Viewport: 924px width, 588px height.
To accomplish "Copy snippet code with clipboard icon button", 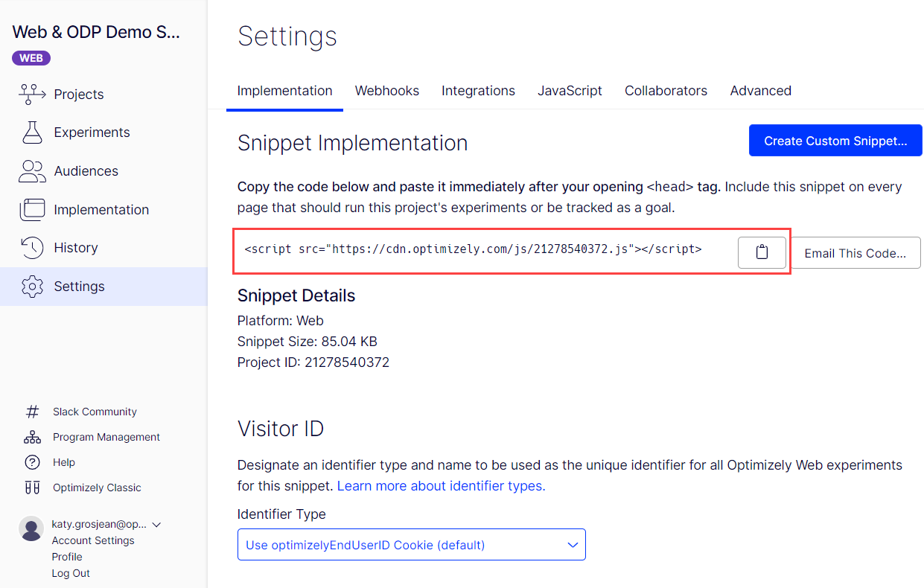I will click(x=762, y=252).
